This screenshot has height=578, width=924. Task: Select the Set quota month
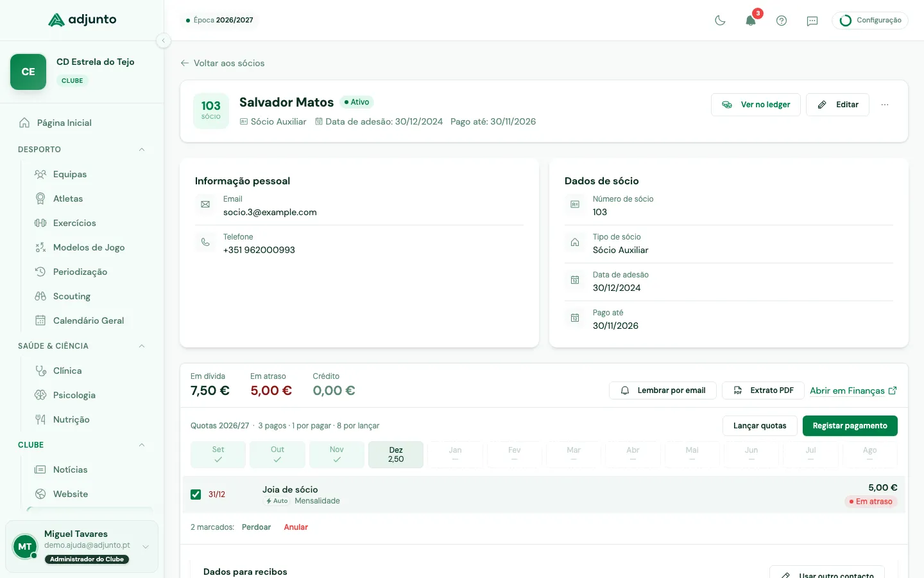[x=218, y=455]
